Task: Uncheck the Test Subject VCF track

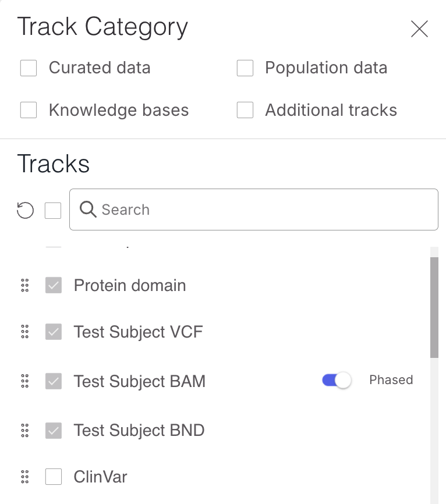Action: point(54,332)
